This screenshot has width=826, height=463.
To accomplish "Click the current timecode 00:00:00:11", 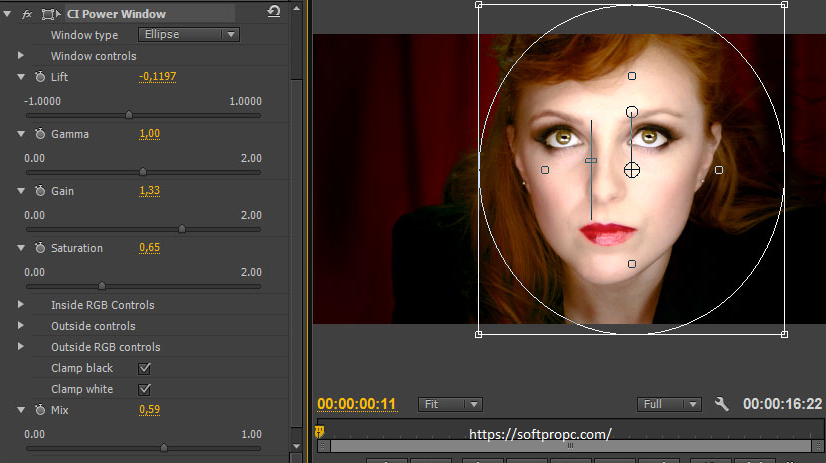I will pyautogui.click(x=356, y=404).
